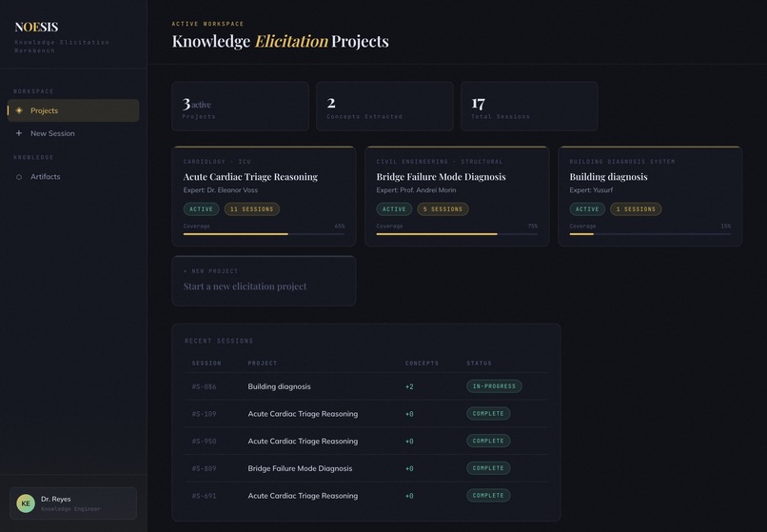Click the PROJECT column header
767x532 pixels.
(x=263, y=364)
